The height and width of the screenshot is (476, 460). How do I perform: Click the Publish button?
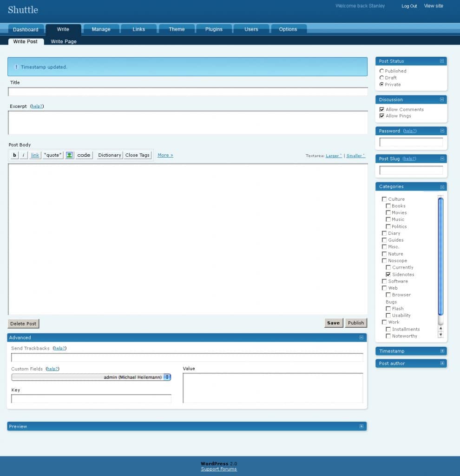pos(356,323)
